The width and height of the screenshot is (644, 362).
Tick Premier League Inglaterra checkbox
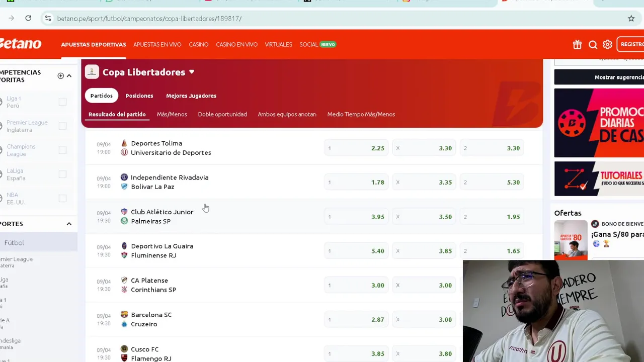point(62,126)
